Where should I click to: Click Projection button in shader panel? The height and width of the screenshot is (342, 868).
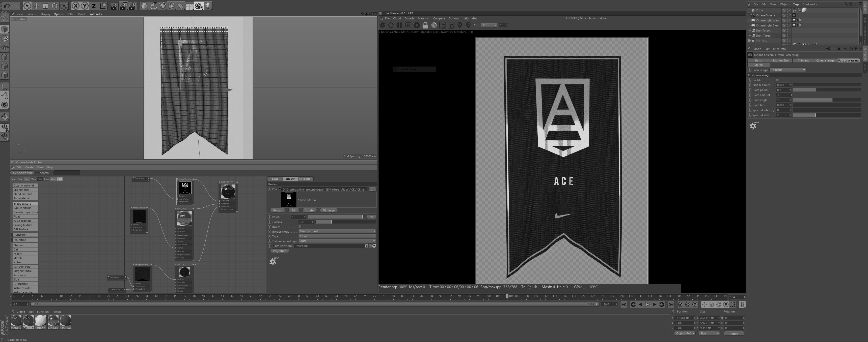[280, 251]
